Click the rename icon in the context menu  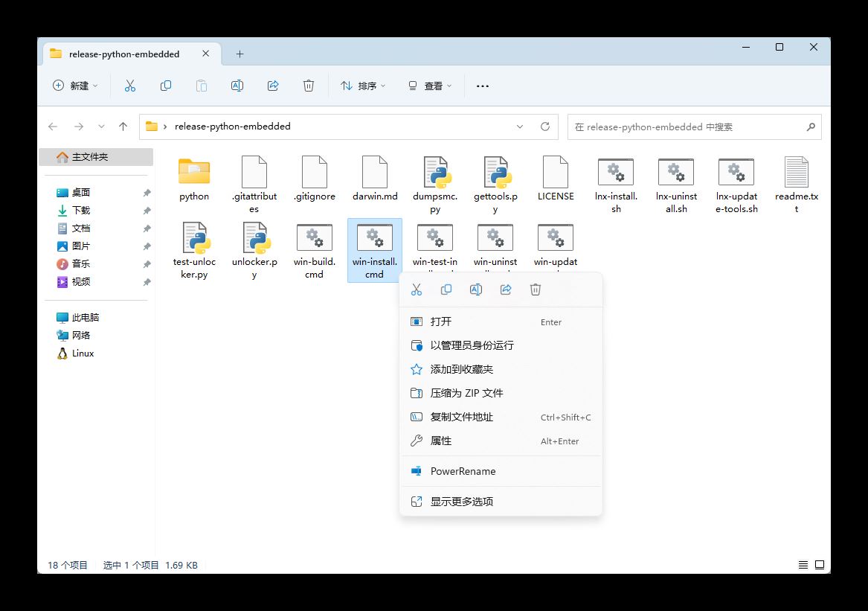tap(476, 289)
